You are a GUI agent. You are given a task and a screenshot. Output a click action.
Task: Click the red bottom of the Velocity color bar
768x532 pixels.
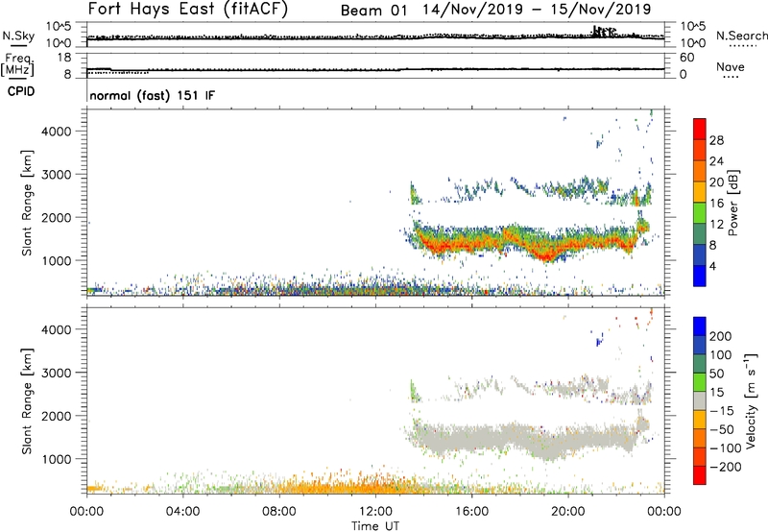(700, 475)
